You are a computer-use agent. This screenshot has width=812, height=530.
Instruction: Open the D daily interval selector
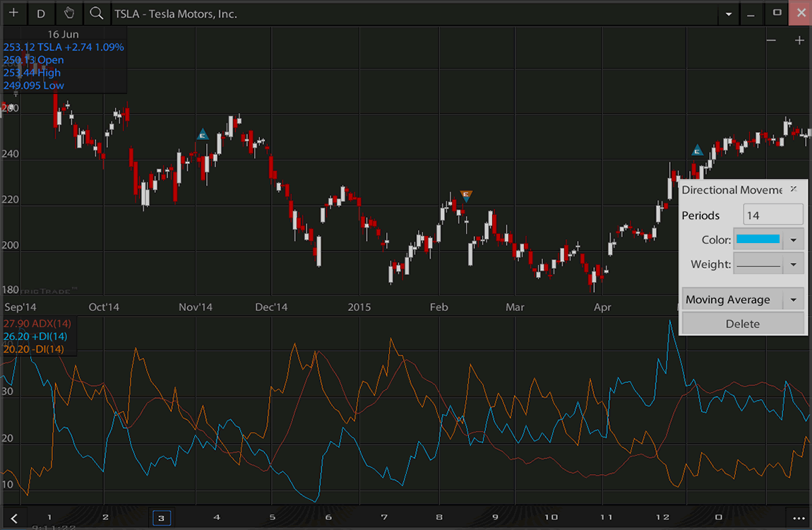pos(41,14)
